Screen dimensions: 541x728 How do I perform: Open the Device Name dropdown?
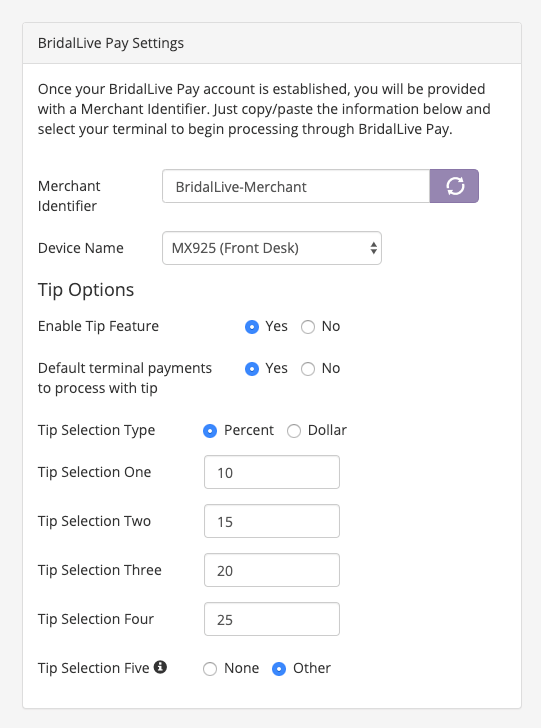pos(272,248)
